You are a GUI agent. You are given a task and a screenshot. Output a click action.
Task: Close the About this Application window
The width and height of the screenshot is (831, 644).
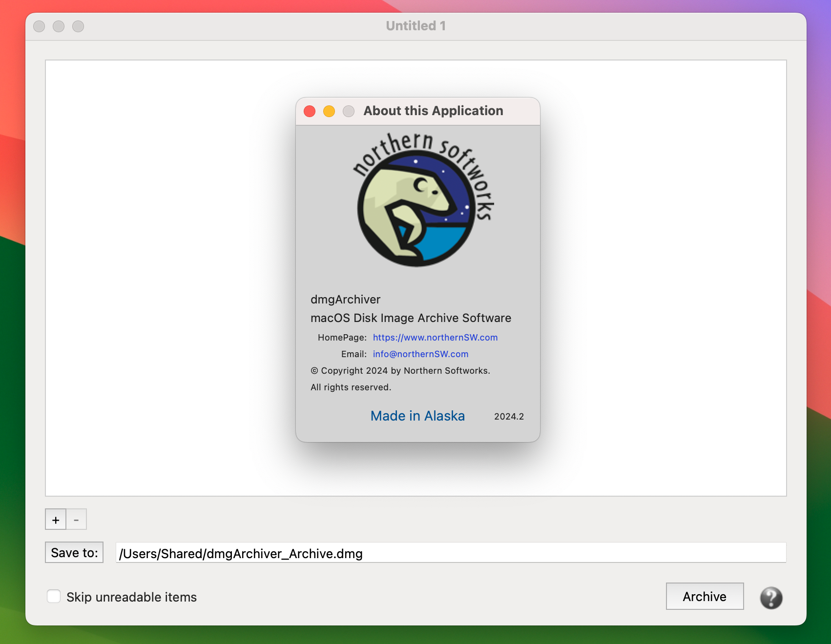click(310, 111)
